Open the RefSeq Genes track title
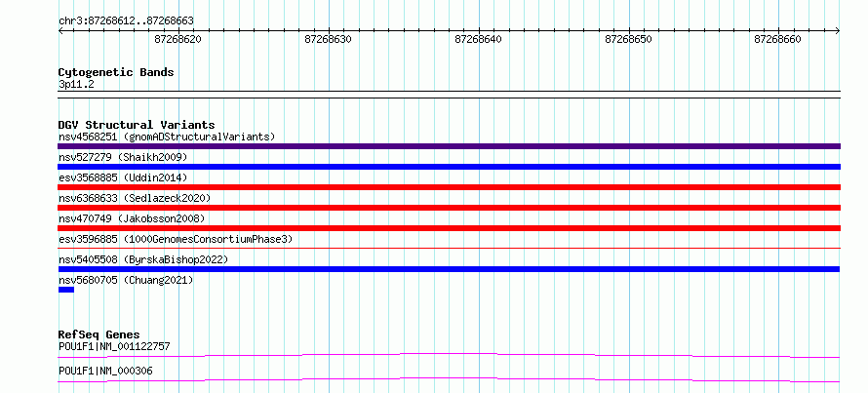868x393 pixels. (99, 334)
